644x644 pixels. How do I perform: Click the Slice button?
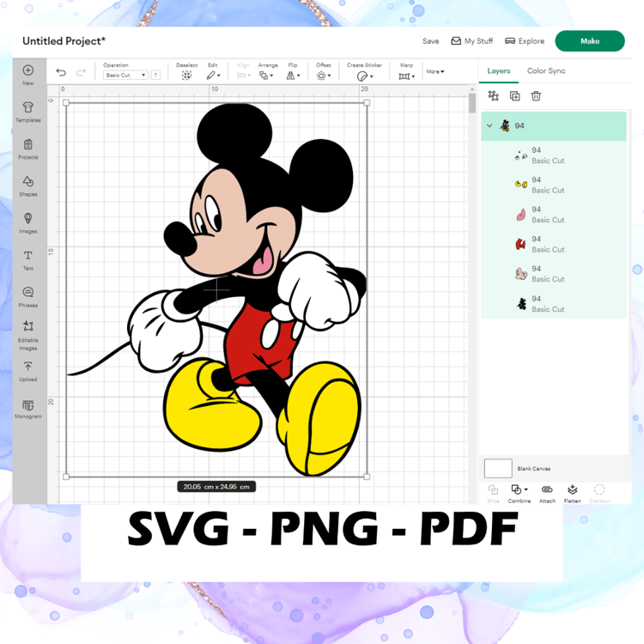[x=493, y=493]
